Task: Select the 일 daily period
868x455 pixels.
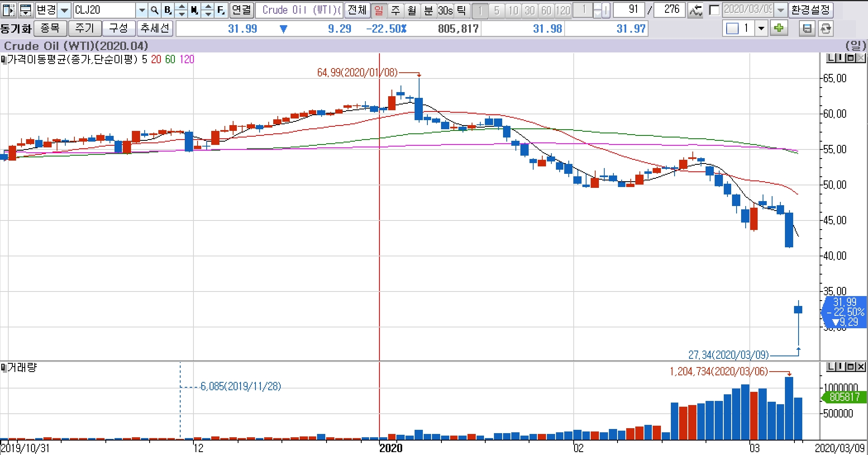Action: point(379,10)
